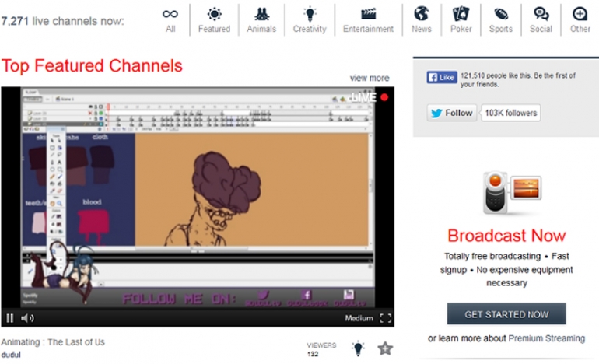Click the live video stream area

(x=198, y=198)
